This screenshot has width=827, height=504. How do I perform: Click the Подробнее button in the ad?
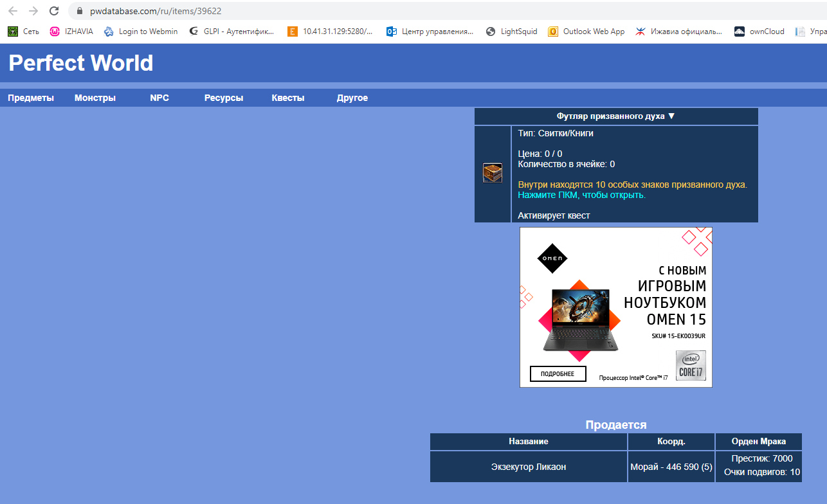(x=558, y=374)
